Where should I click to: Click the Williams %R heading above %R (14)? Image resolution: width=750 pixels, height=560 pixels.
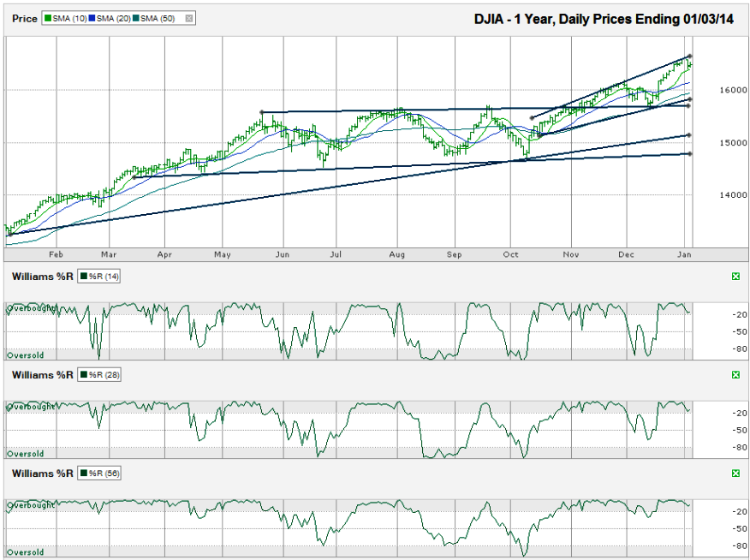click(43, 277)
